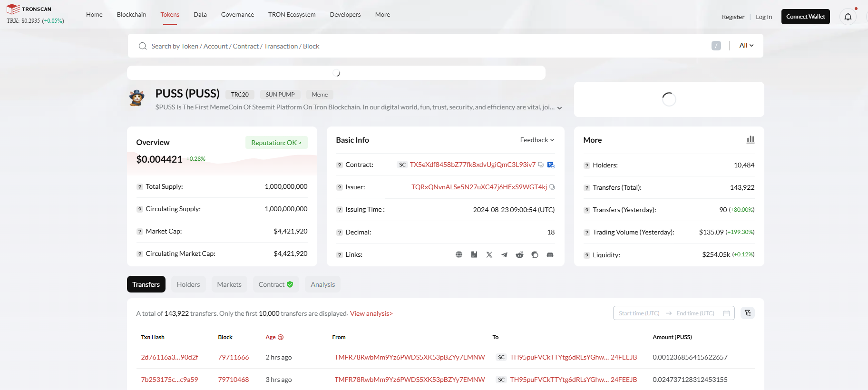Click the help icon beside Total Supply
The width and height of the screenshot is (868, 390).
tap(140, 187)
